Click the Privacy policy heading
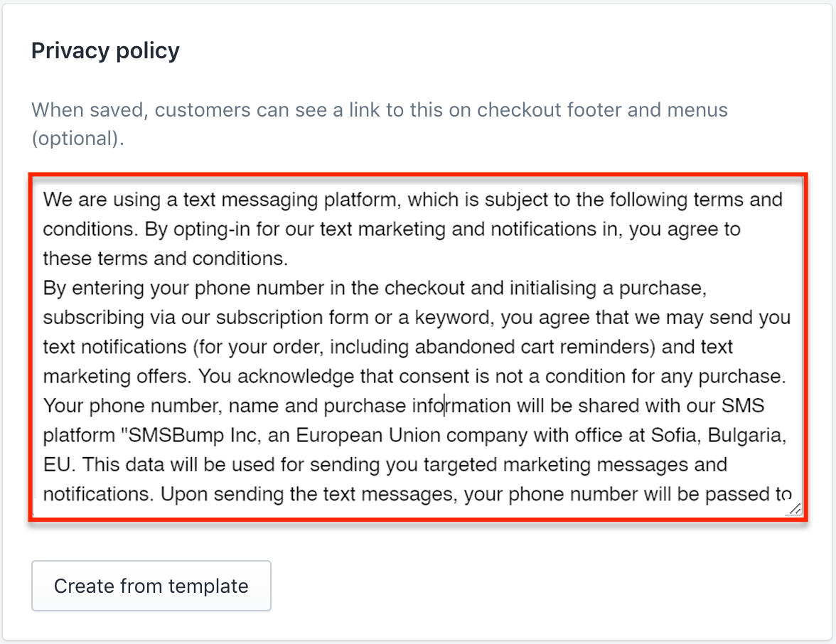The image size is (836, 644). click(105, 51)
